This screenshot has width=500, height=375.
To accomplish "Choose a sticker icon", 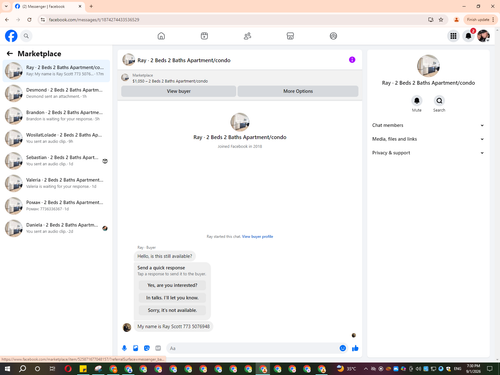I will [x=147, y=348].
